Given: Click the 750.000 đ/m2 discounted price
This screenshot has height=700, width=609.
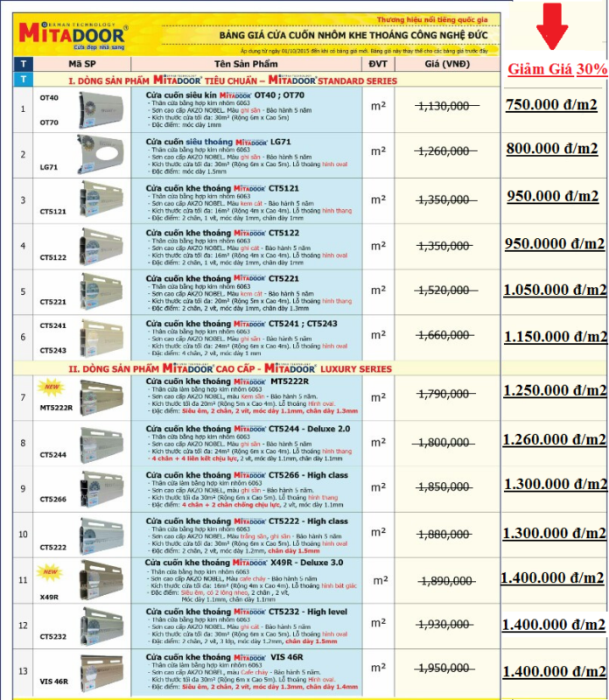Looking at the screenshot, I should pyautogui.click(x=551, y=104).
